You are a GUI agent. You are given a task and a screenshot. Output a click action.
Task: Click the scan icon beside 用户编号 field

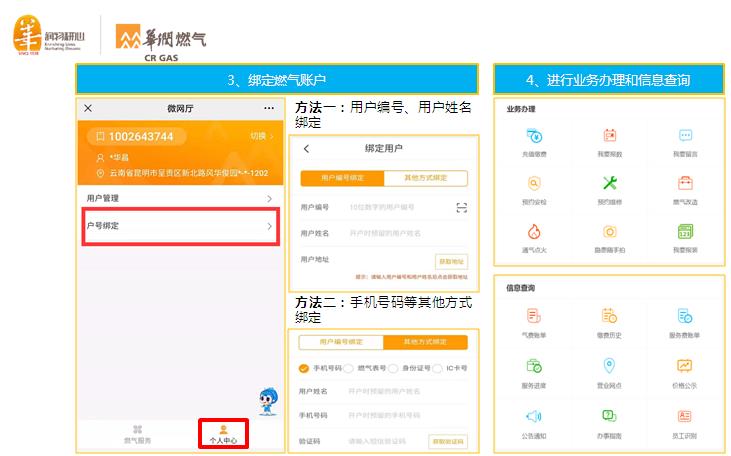click(x=461, y=207)
